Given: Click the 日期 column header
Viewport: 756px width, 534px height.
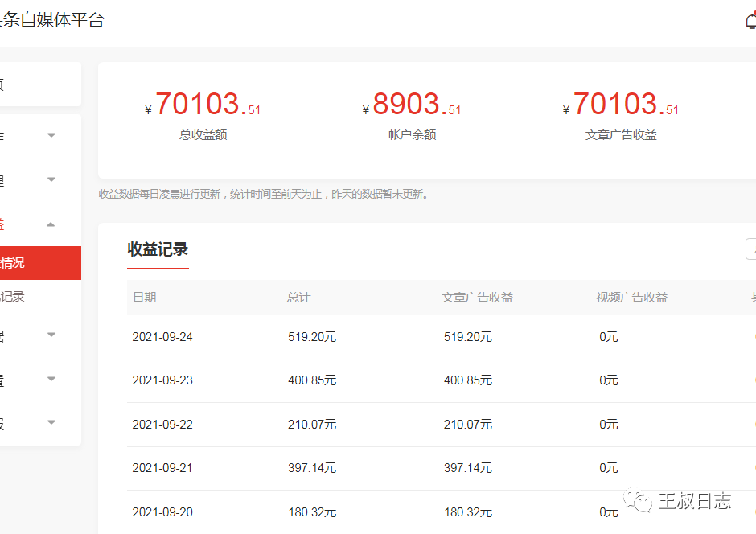Looking at the screenshot, I should pos(145,298).
